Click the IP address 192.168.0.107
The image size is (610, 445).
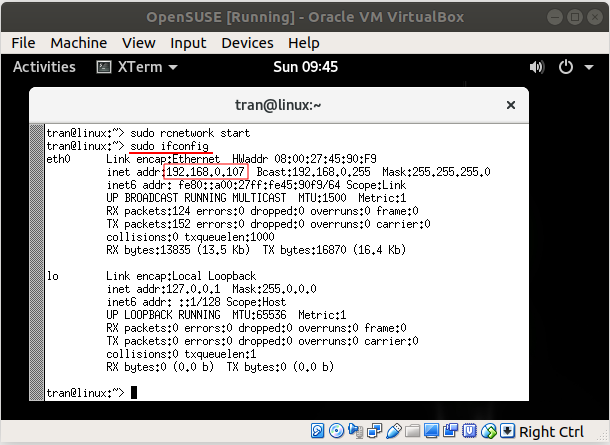(205, 172)
